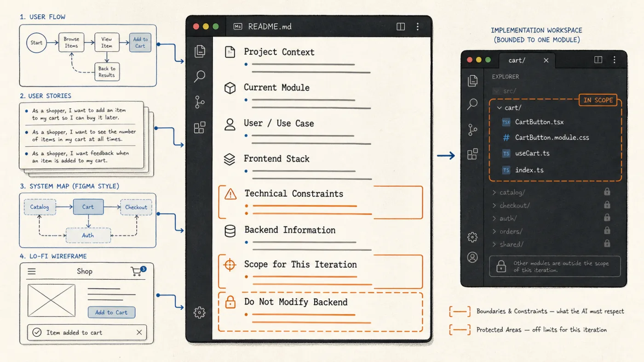Open index.ts file
Viewport: 644px width, 362px height.
coord(523,170)
